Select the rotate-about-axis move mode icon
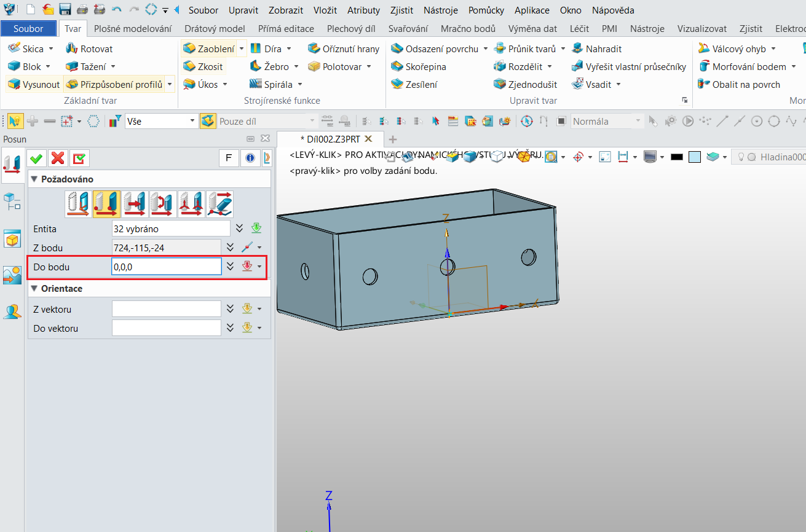Screen dimensions: 806x532 click(162, 204)
